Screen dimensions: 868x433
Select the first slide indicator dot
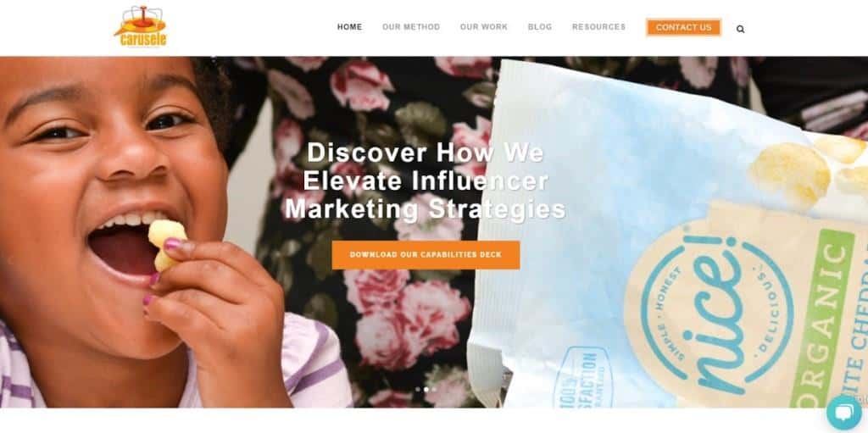point(418,389)
